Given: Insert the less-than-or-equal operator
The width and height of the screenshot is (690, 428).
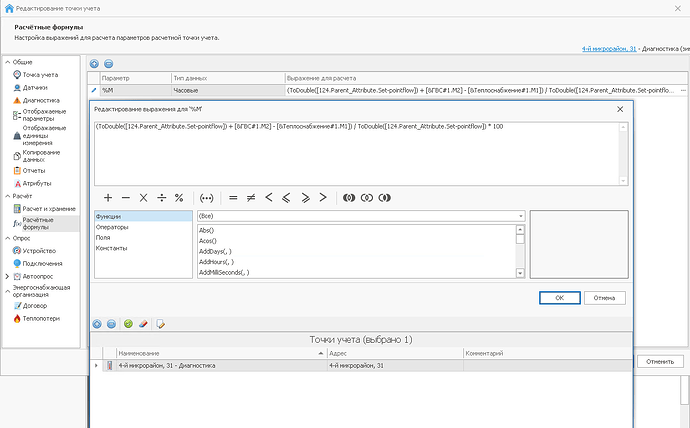Looking at the screenshot, I should point(286,198).
